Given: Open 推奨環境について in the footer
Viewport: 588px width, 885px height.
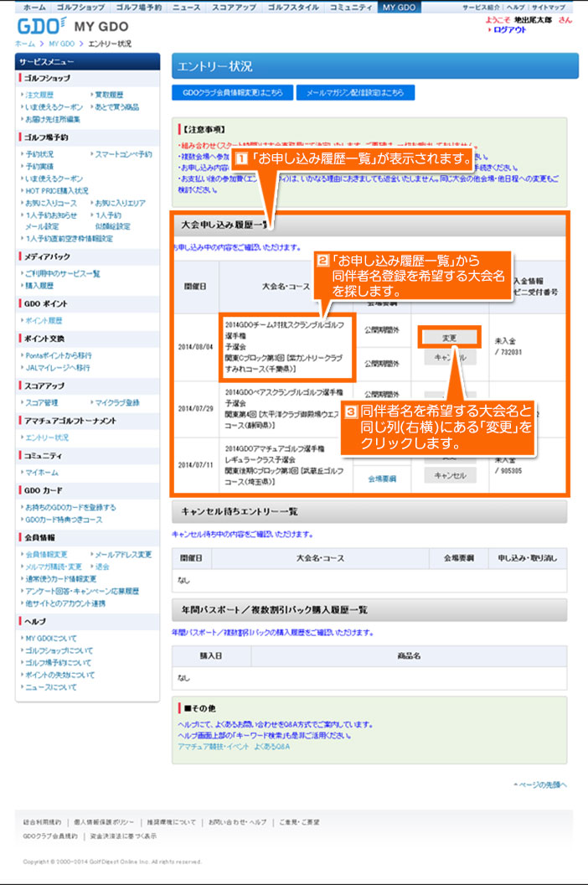Looking at the screenshot, I should click(x=172, y=822).
